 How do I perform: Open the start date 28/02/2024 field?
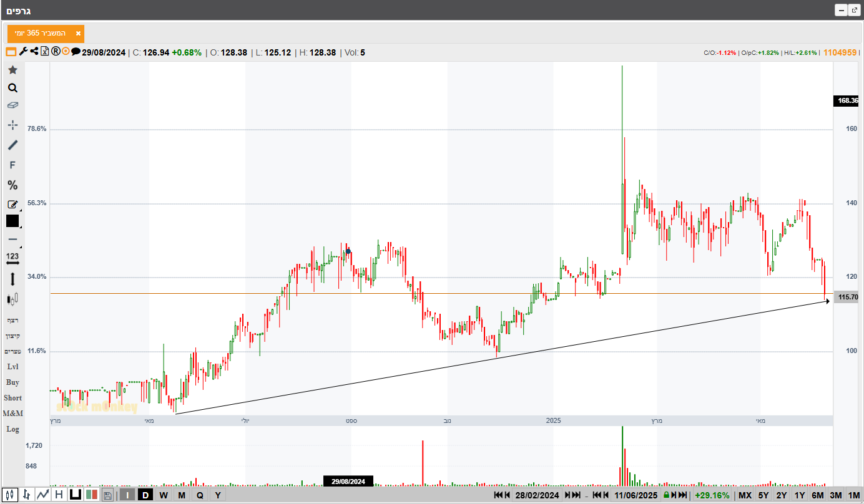(537, 495)
